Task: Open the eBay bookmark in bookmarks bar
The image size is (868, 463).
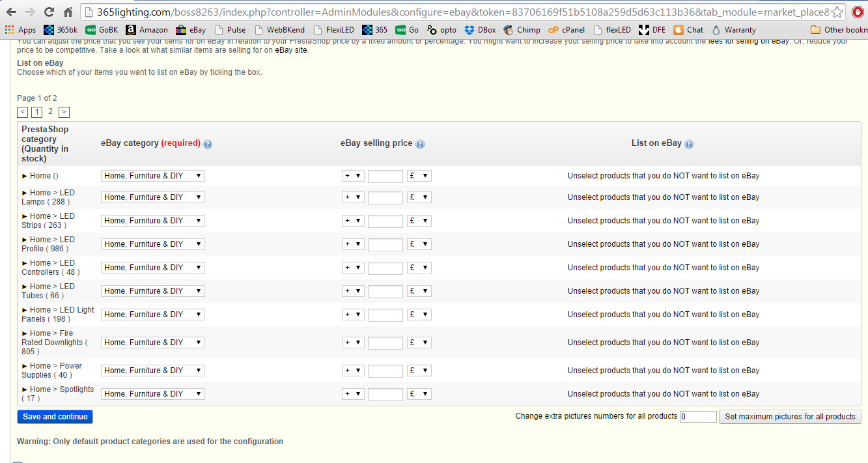Action: coord(190,29)
